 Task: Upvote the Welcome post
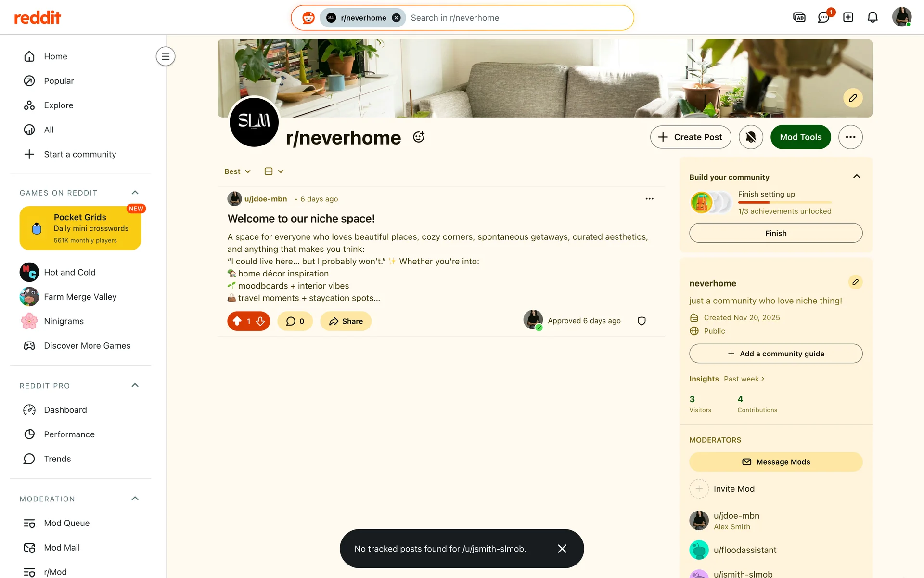[237, 321]
